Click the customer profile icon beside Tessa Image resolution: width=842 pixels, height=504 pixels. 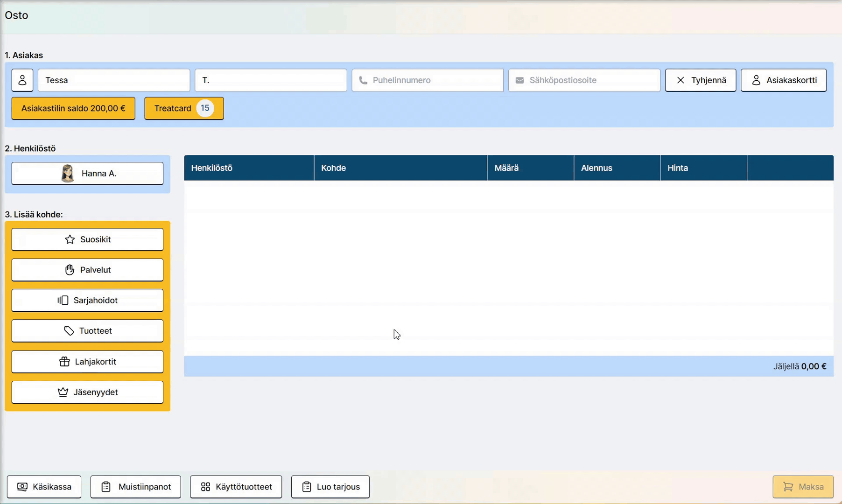(x=22, y=80)
